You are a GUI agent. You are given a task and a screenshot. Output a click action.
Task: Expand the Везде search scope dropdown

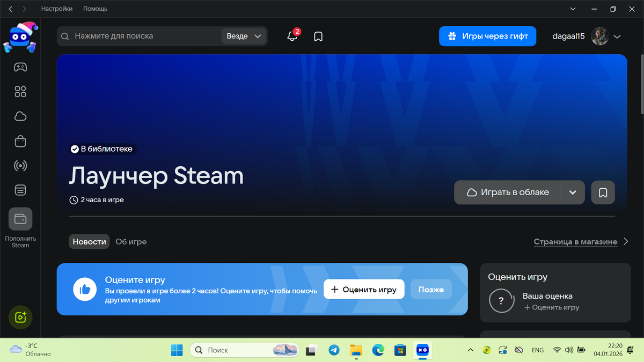pos(244,36)
